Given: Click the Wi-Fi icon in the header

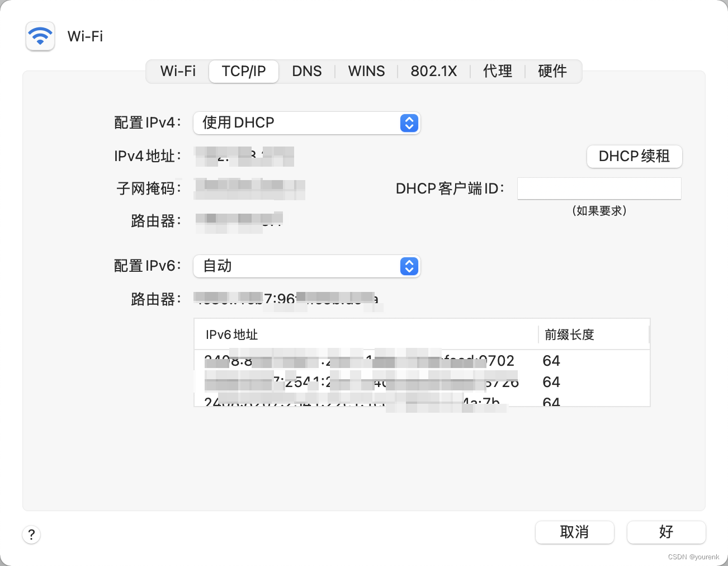Looking at the screenshot, I should pos(40,36).
